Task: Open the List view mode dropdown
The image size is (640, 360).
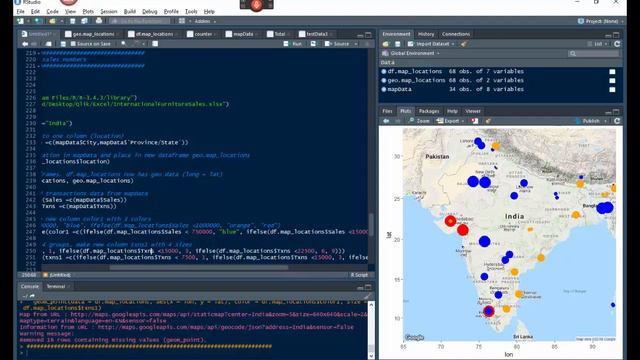Action: click(598, 44)
